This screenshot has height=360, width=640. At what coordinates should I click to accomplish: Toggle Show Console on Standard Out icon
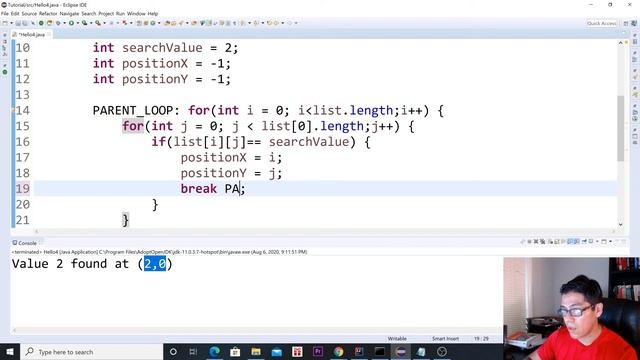(x=570, y=242)
